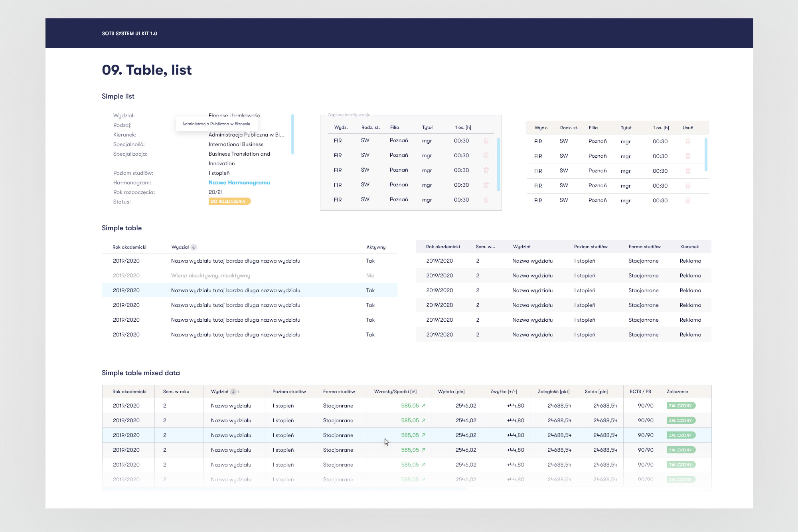The height and width of the screenshot is (532, 798).
Task: Click horizontal scrollbar below mixed data table
Action: (285, 488)
